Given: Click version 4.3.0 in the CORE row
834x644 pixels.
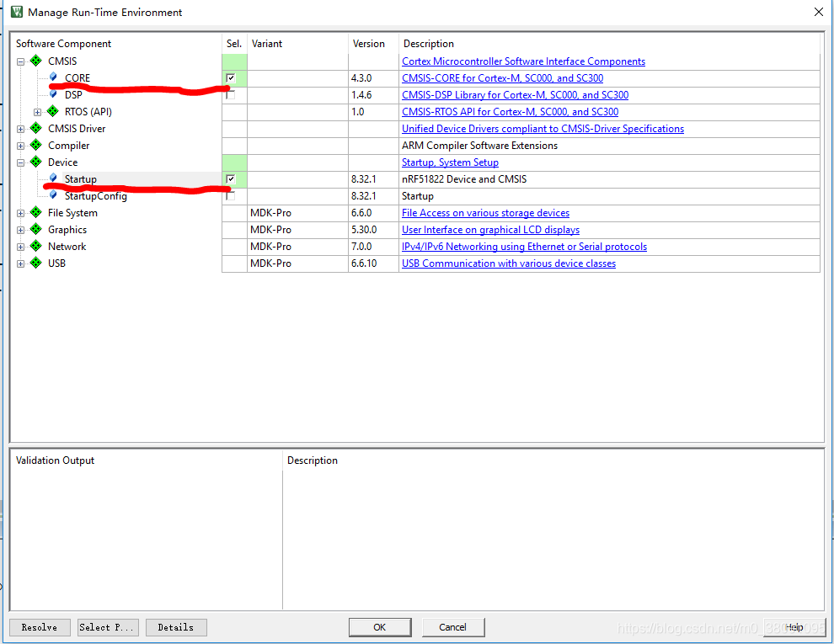Looking at the screenshot, I should coord(361,78).
